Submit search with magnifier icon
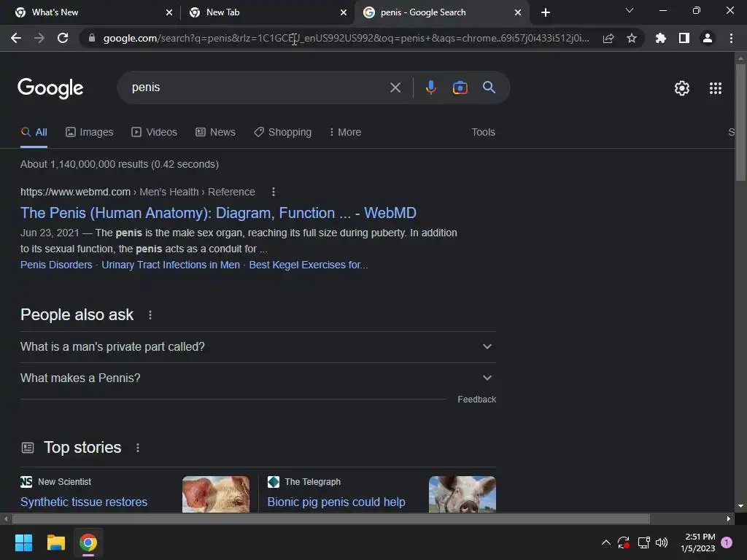 (489, 87)
